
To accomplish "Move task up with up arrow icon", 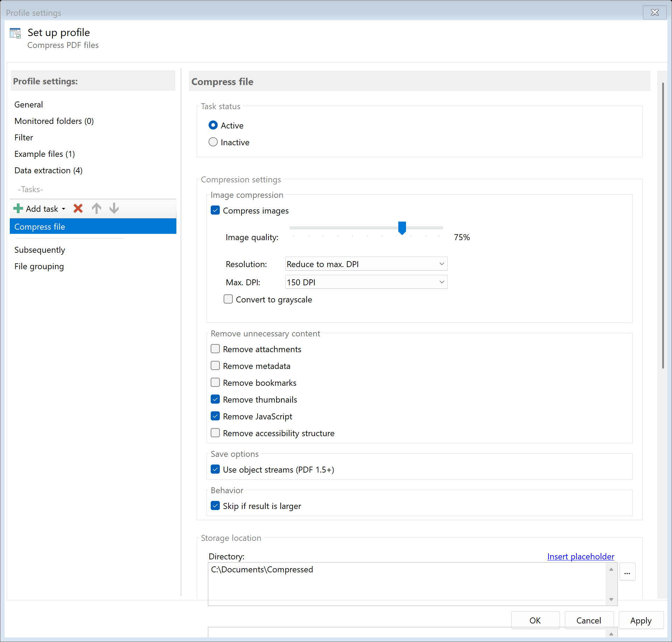I will [97, 209].
